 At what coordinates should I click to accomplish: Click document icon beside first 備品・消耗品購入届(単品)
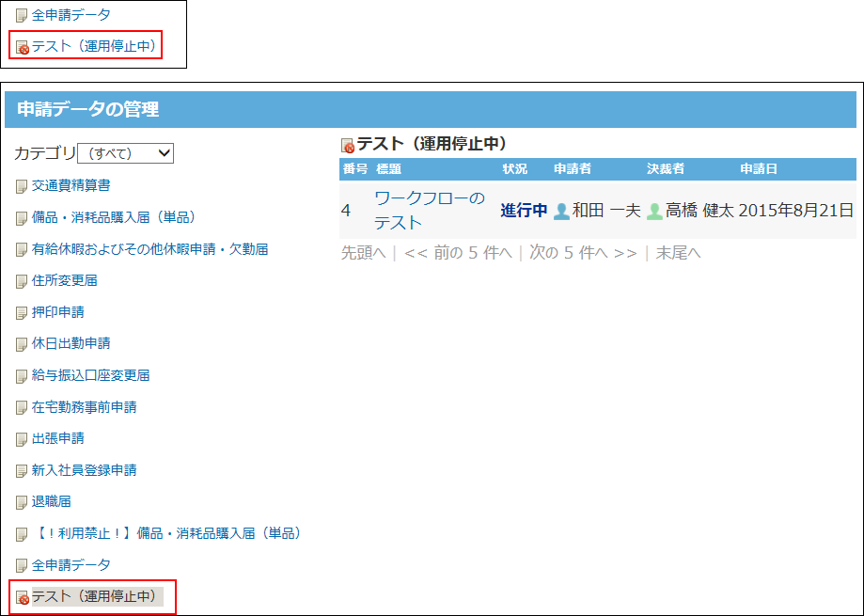coord(22,219)
